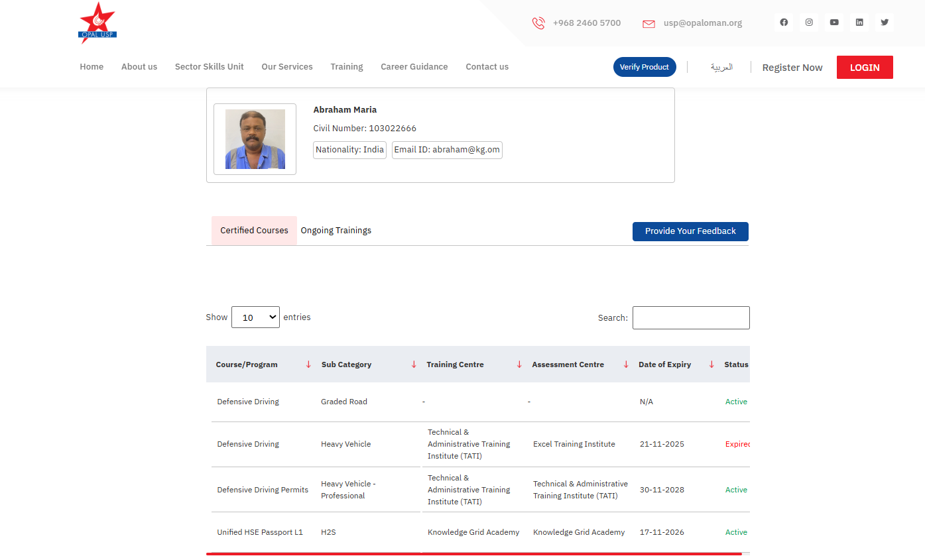Sort by Training Centre column
Image resolution: width=925 pixels, height=560 pixels.
[519, 364]
